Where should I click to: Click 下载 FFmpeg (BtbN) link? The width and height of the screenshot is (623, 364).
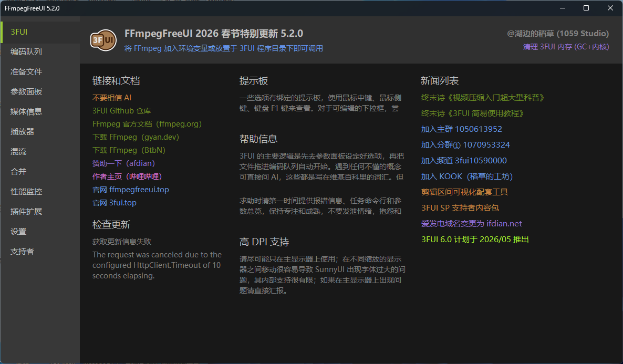click(x=129, y=150)
